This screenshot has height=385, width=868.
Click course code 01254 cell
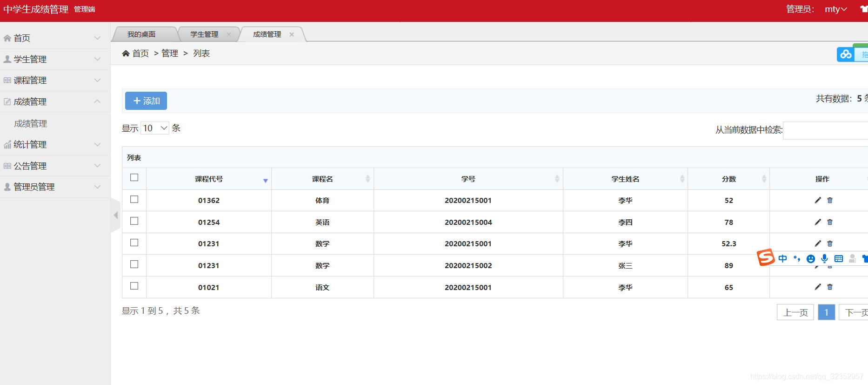coord(209,222)
